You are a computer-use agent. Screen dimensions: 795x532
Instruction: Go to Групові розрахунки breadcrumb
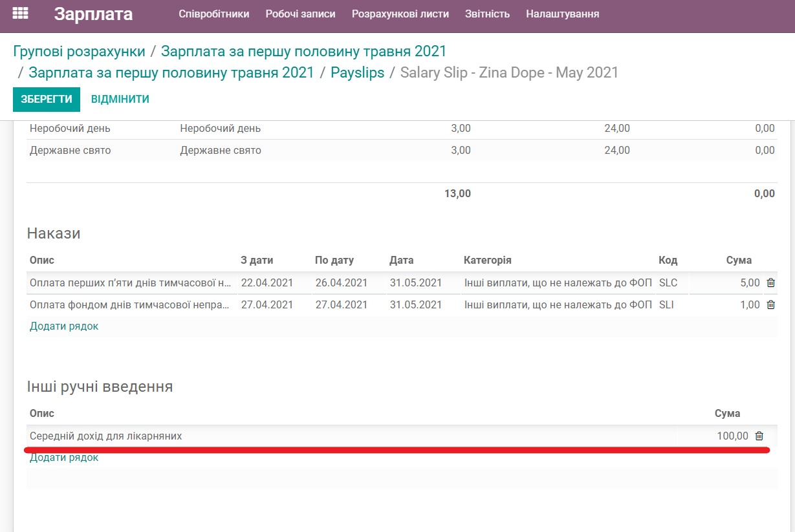79,50
